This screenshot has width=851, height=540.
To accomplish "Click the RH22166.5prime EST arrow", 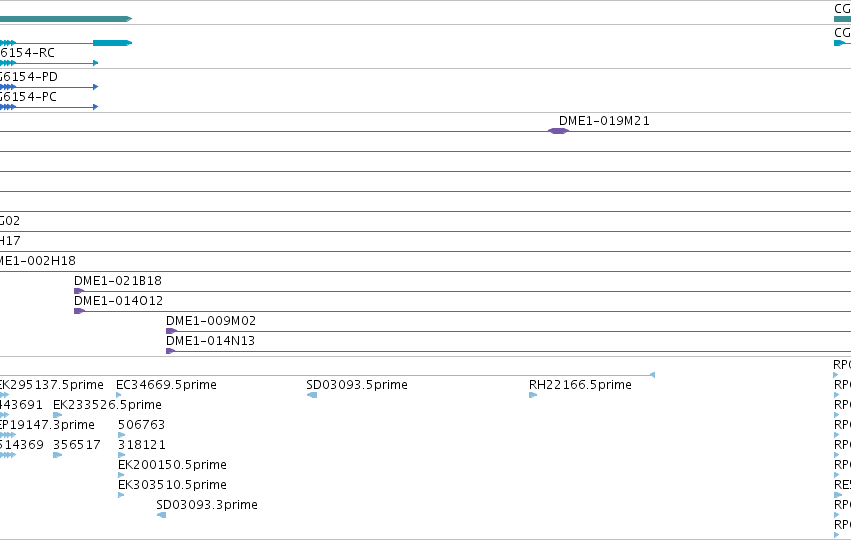I will click(x=533, y=395).
